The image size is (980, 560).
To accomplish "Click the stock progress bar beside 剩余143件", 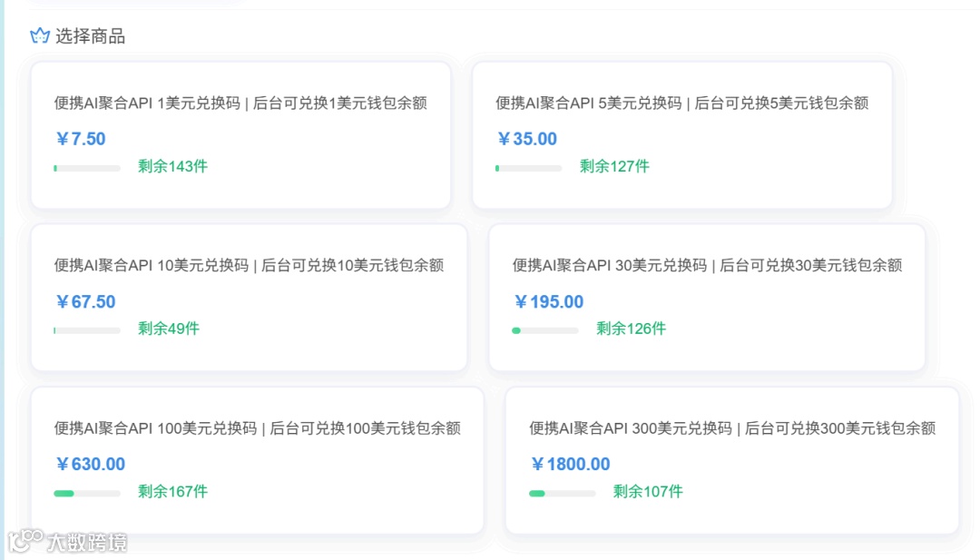I will click(x=87, y=168).
